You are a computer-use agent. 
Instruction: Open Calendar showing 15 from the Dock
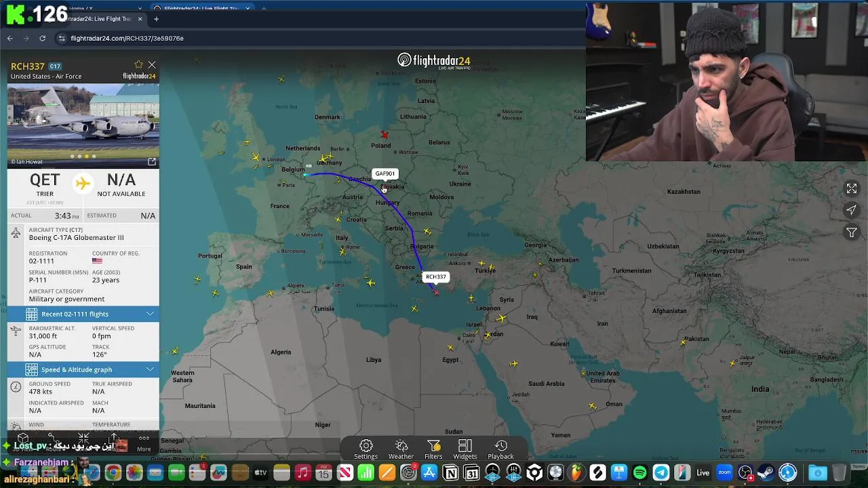pyautogui.click(x=323, y=473)
